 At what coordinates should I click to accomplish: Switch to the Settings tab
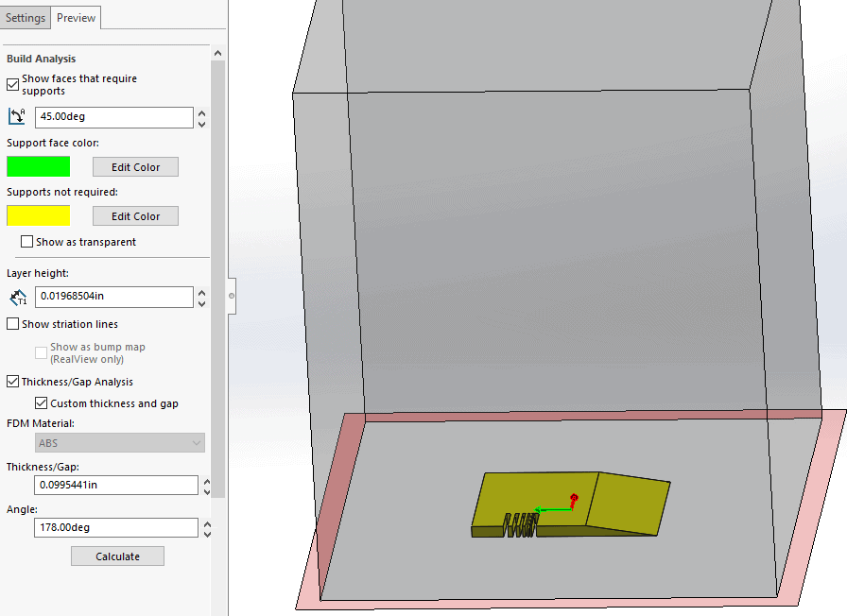pyautogui.click(x=26, y=18)
